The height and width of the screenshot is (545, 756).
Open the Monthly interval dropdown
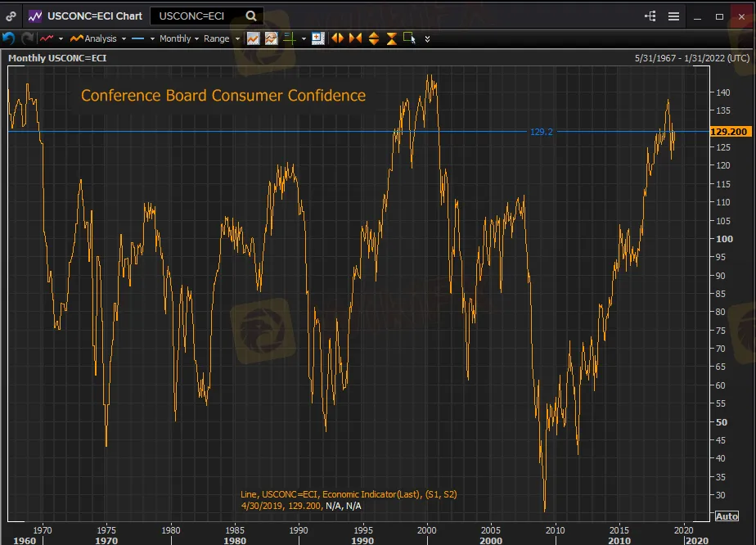click(178, 38)
